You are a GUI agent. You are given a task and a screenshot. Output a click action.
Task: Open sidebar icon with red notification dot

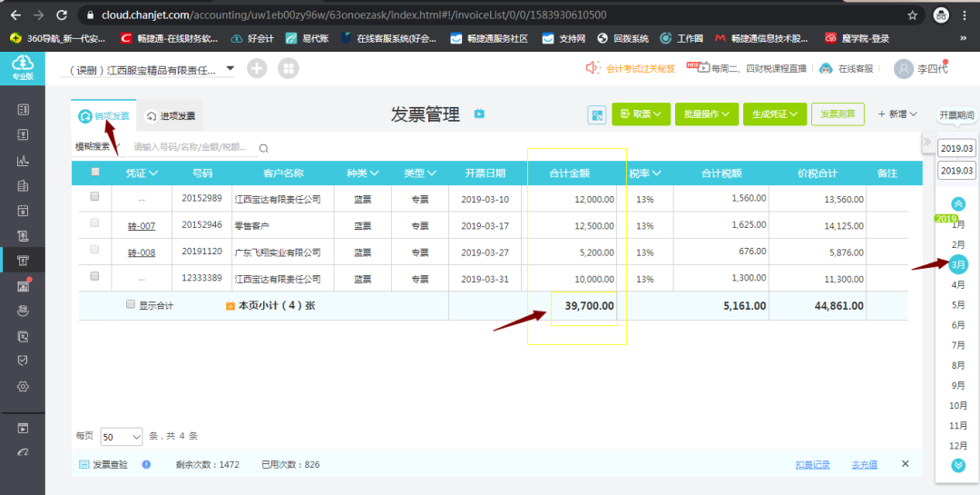tap(23, 286)
